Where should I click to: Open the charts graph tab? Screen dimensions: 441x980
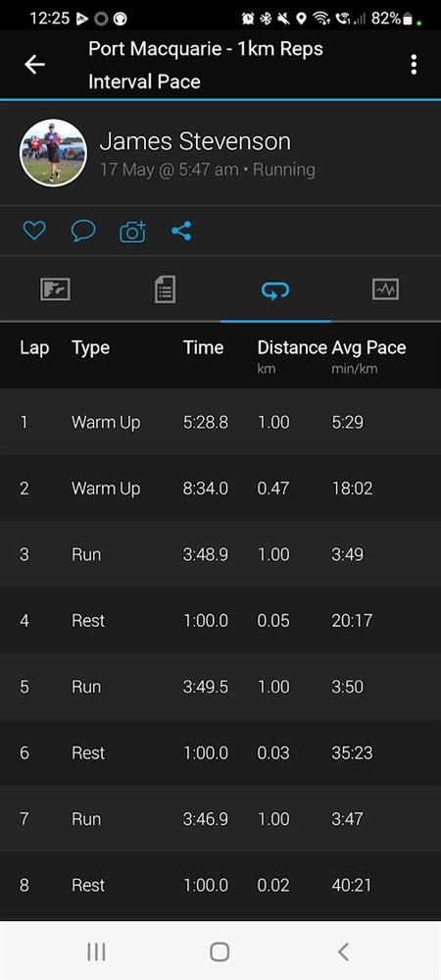(x=385, y=289)
